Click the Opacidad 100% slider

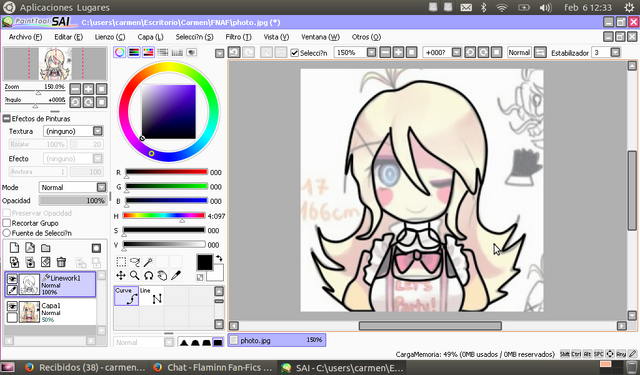(72, 200)
